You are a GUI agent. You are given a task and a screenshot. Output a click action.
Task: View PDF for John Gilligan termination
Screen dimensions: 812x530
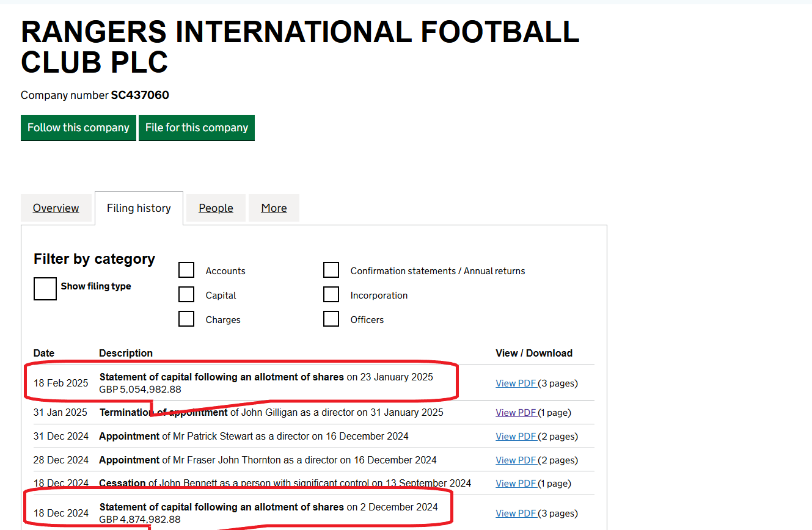516,413
